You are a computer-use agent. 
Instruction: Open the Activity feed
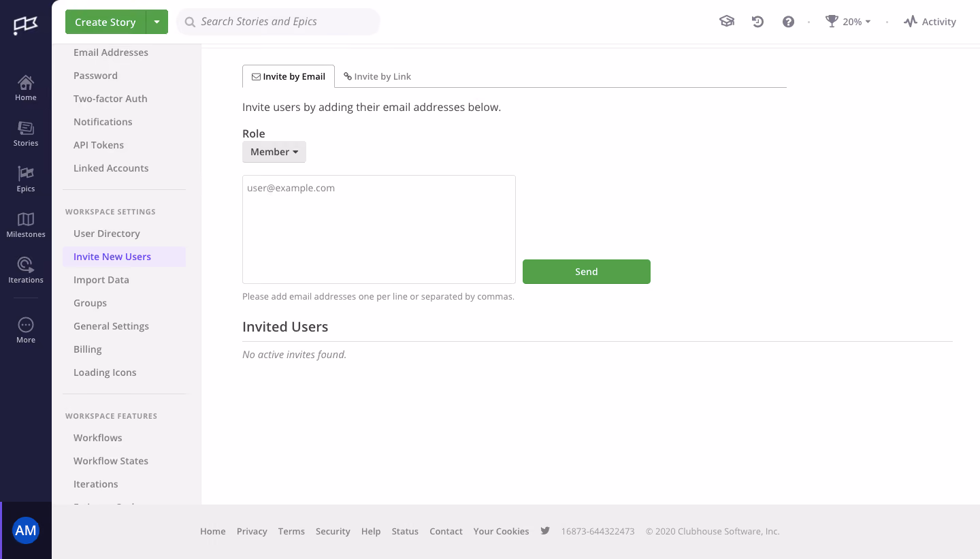click(x=930, y=22)
